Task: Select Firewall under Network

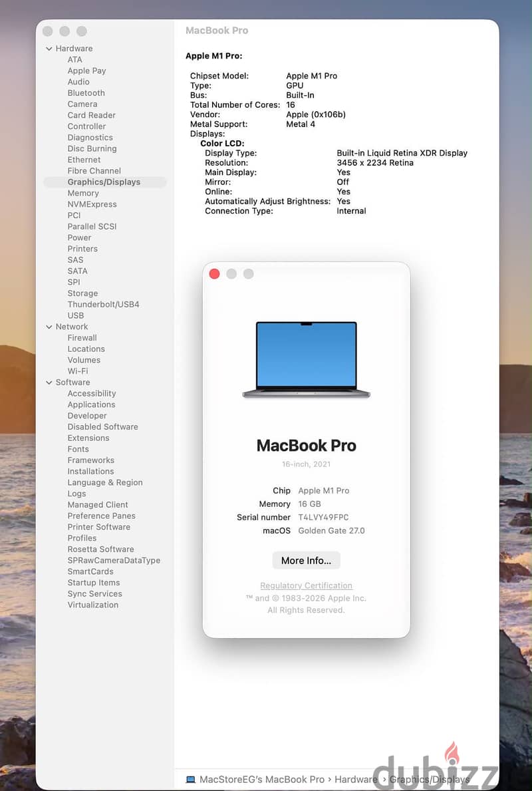Action: (x=82, y=337)
